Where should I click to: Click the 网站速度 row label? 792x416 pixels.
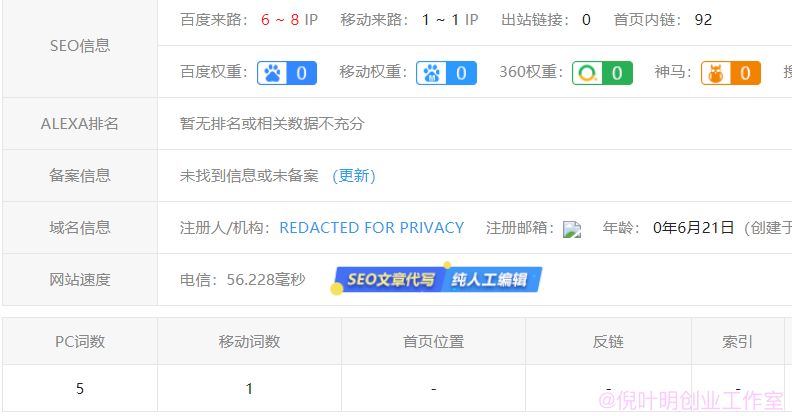click(80, 280)
